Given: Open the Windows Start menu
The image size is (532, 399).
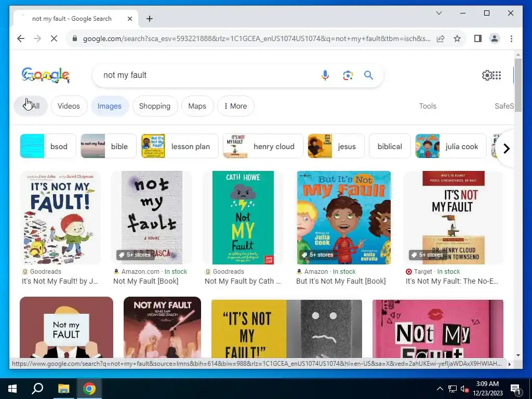Looking at the screenshot, I should pos(12,389).
